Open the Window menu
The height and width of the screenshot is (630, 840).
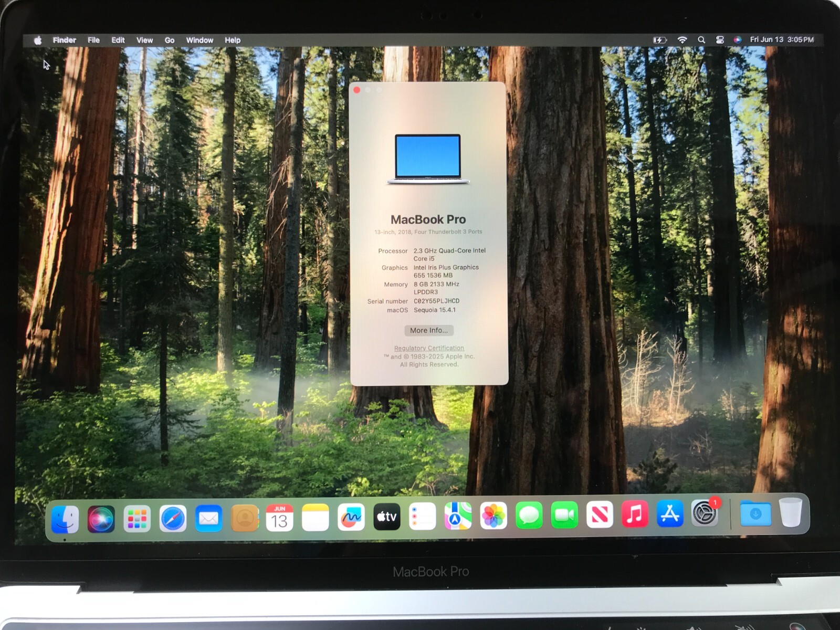(199, 40)
